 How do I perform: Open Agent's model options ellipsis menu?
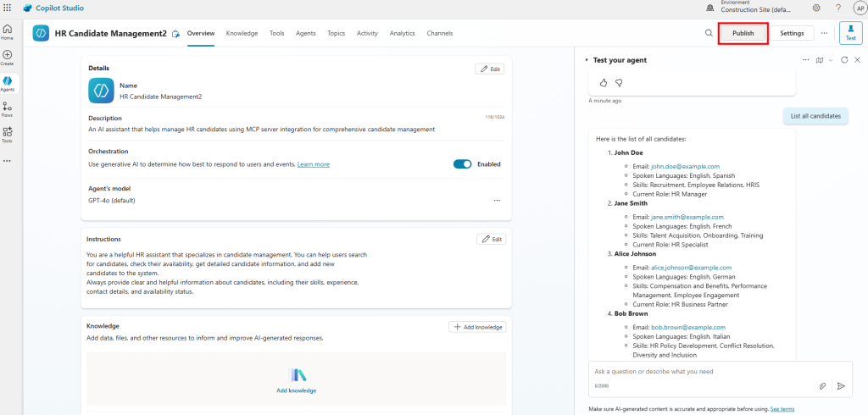(x=497, y=201)
